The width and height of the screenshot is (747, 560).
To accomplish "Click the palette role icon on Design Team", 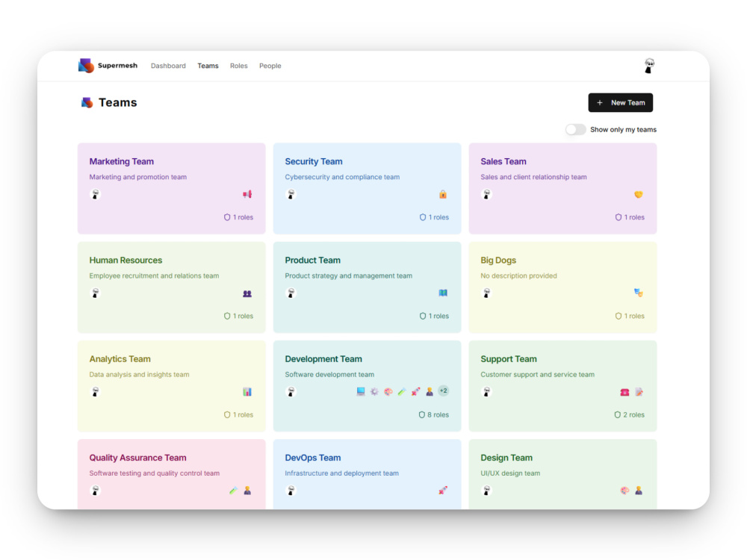I will coord(624,491).
